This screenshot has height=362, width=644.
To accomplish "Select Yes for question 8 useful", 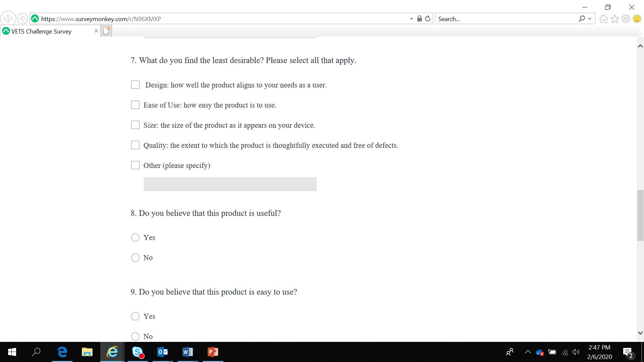I will pyautogui.click(x=135, y=238).
